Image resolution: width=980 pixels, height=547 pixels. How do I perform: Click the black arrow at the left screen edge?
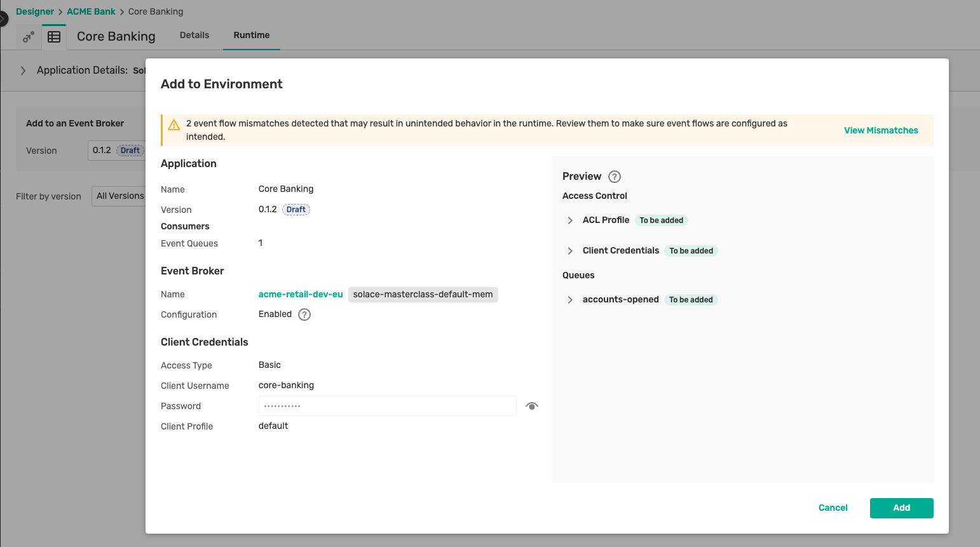coord(3,18)
